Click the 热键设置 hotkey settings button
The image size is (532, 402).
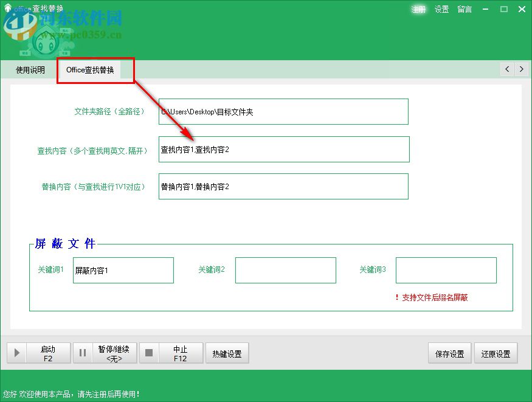tap(227, 353)
